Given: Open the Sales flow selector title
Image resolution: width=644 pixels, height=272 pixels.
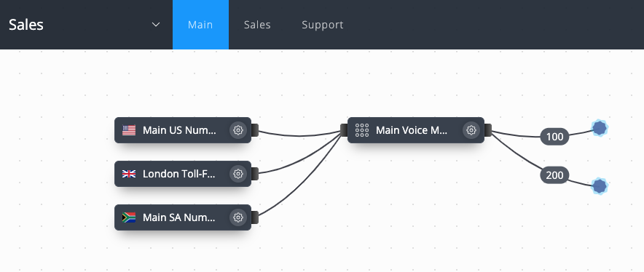Looking at the screenshot, I should pos(26,25).
